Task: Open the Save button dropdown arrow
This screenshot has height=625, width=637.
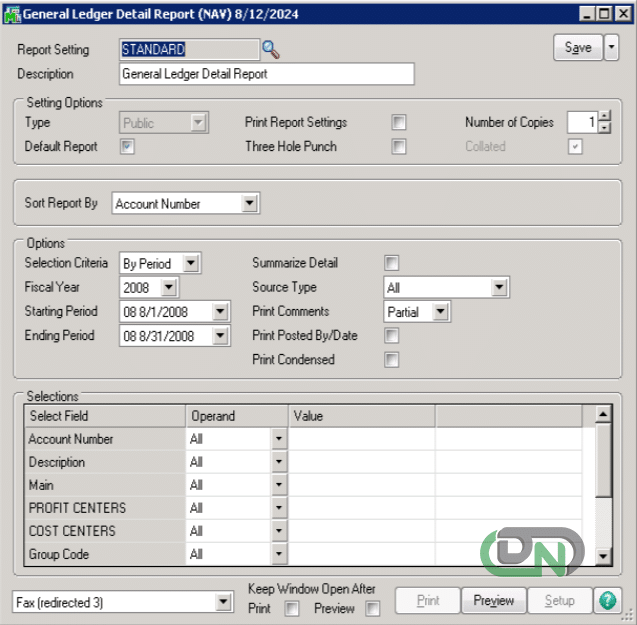Action: click(611, 48)
